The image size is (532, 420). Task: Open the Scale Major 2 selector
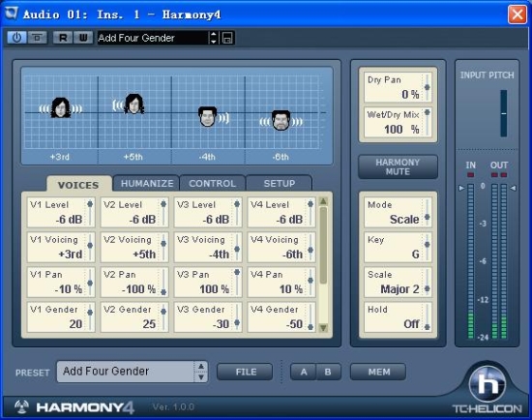click(398, 283)
